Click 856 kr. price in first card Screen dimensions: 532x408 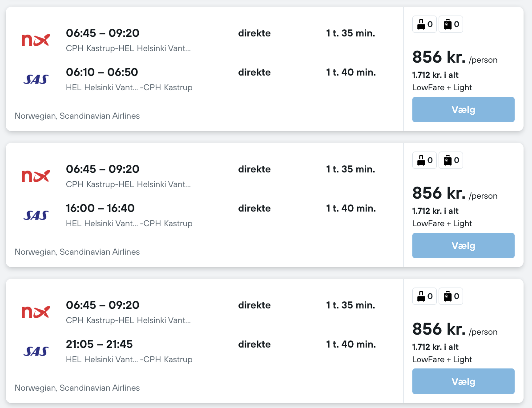439,57
